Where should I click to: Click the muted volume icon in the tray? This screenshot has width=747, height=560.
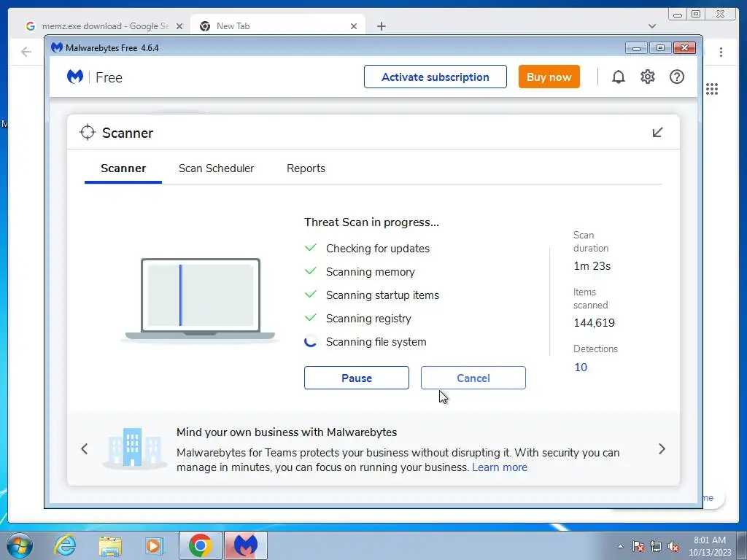click(673, 546)
